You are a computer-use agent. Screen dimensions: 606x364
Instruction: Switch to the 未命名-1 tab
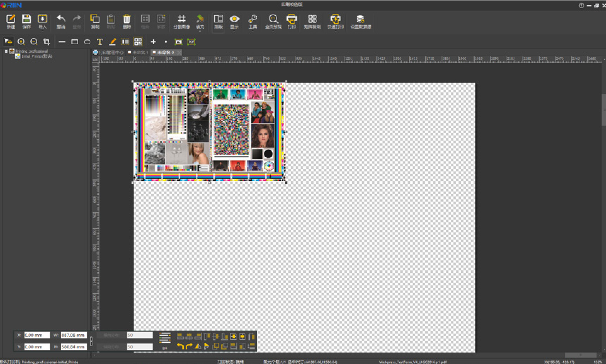pos(138,52)
